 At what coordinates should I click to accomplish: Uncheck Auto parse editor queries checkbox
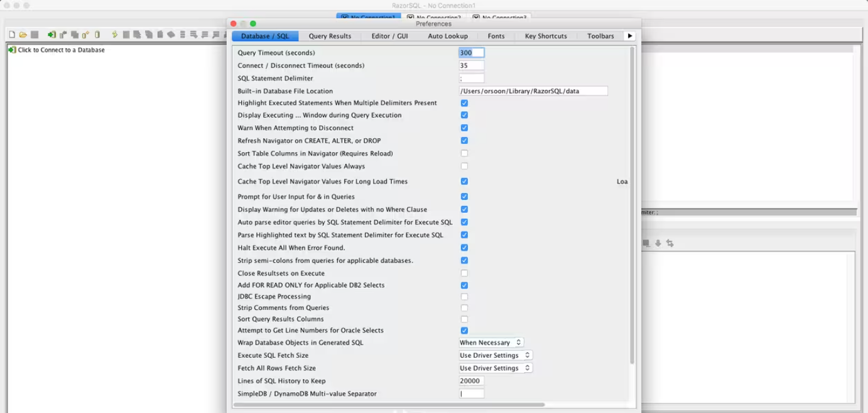pos(464,223)
